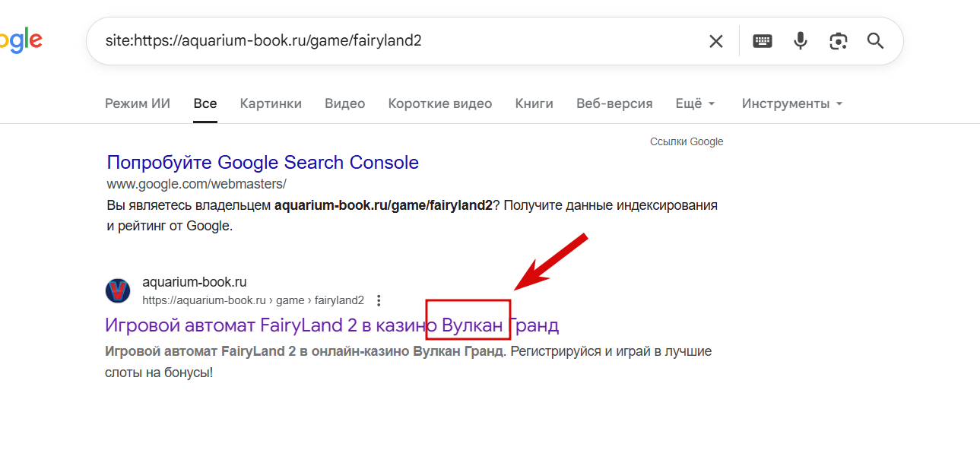
Task: Open Google Lens image search
Action: 839,41
